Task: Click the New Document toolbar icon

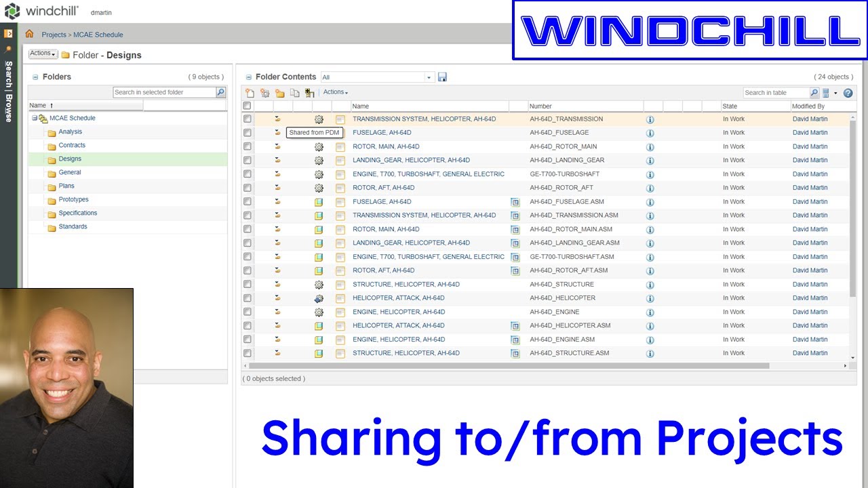Action: (250, 93)
